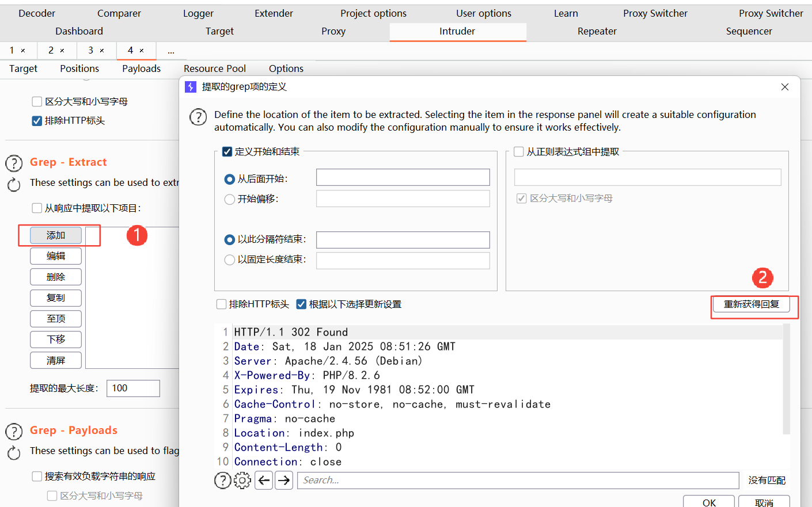Click the Burp lightning icon in the dialog title
Screen dimensions: 812x507
(x=191, y=87)
